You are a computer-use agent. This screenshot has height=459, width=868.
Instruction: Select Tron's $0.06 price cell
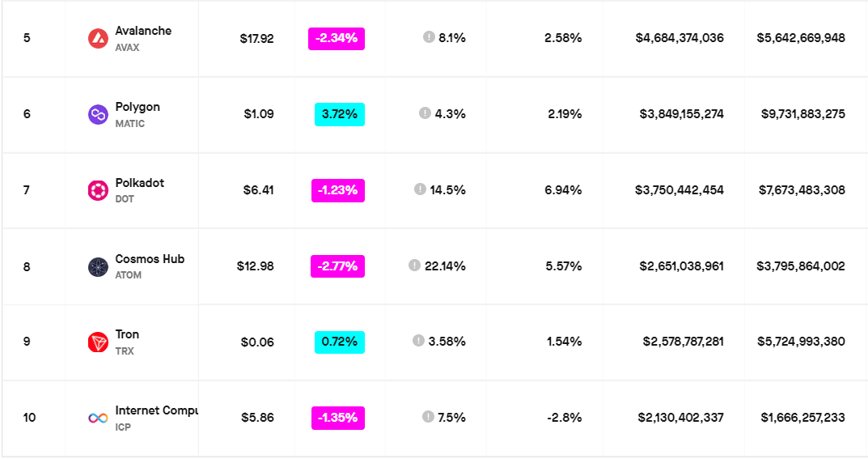point(257,342)
